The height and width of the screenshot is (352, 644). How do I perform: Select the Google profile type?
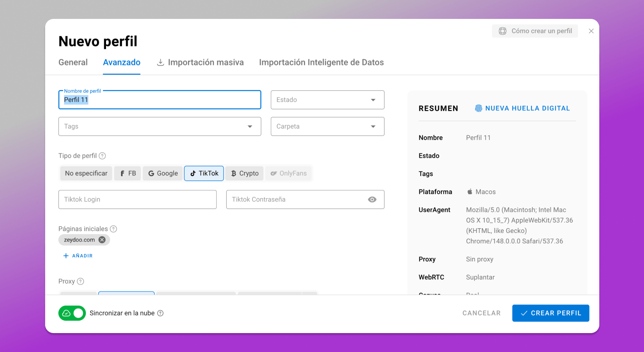pyautogui.click(x=163, y=173)
